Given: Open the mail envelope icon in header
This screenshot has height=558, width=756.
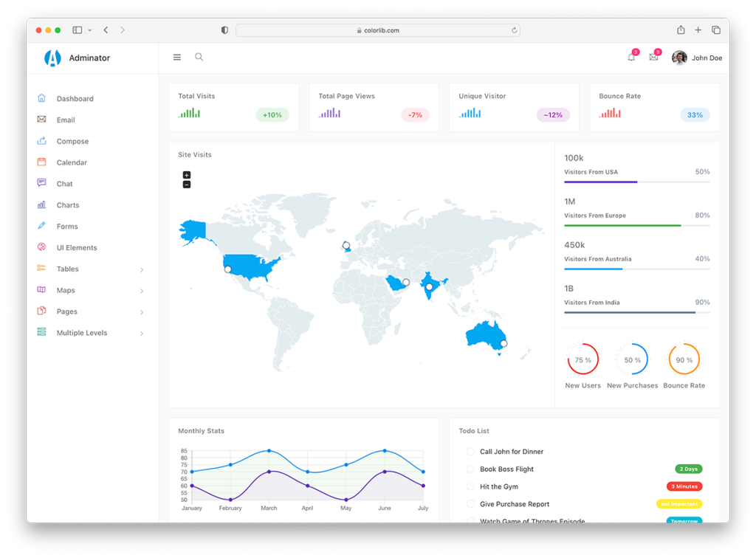Looking at the screenshot, I should [x=653, y=58].
